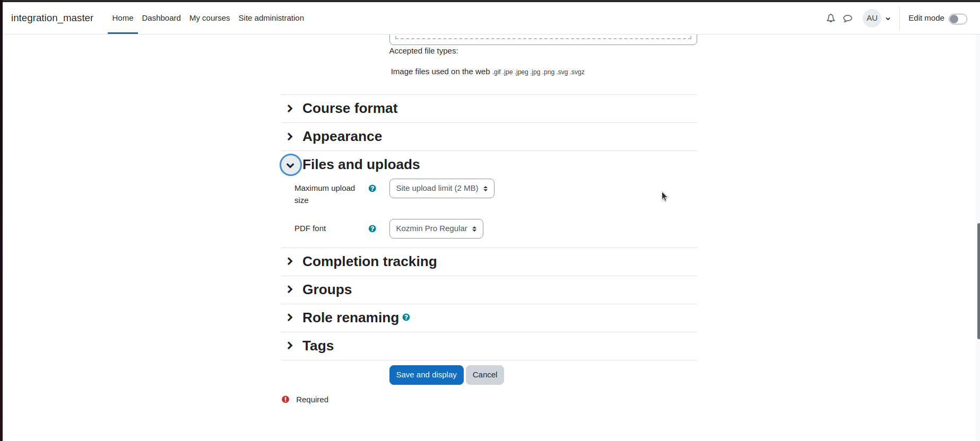The height and width of the screenshot is (441, 980).
Task: Go to the Dashboard menu item
Action: 161,18
